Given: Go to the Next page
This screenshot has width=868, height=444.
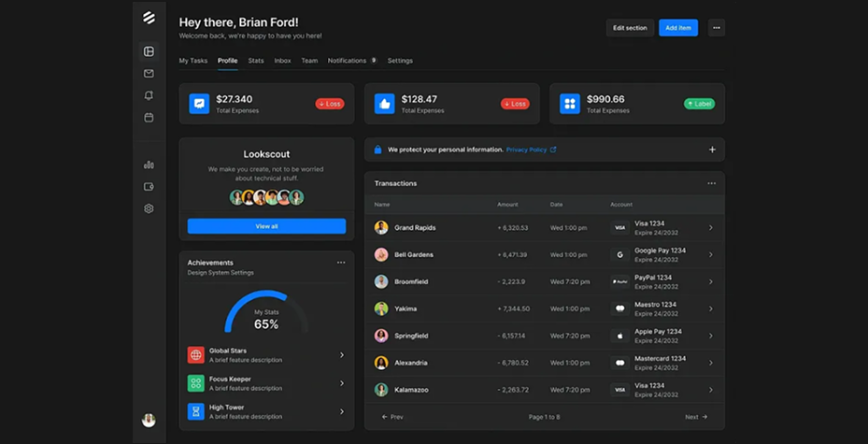Looking at the screenshot, I should click(696, 417).
